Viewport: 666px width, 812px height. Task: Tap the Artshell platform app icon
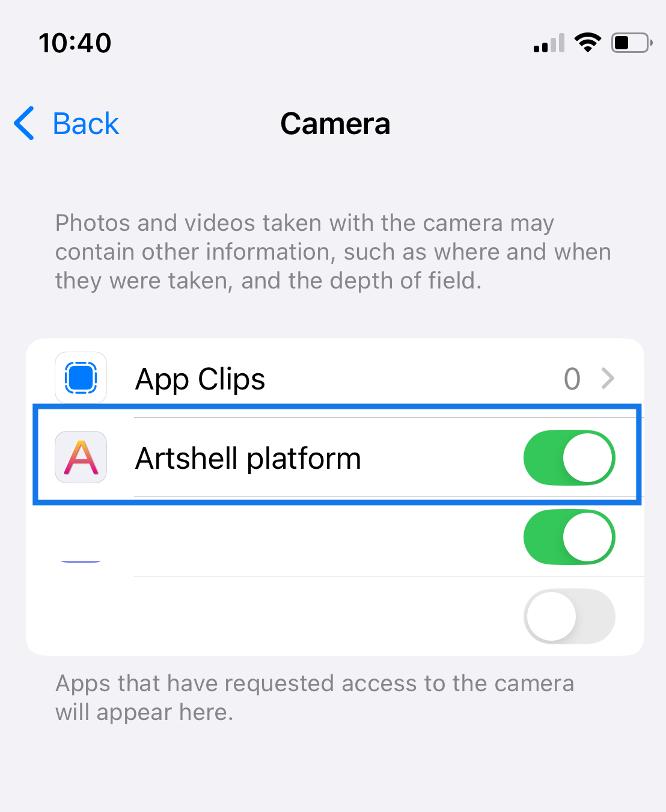point(81,457)
